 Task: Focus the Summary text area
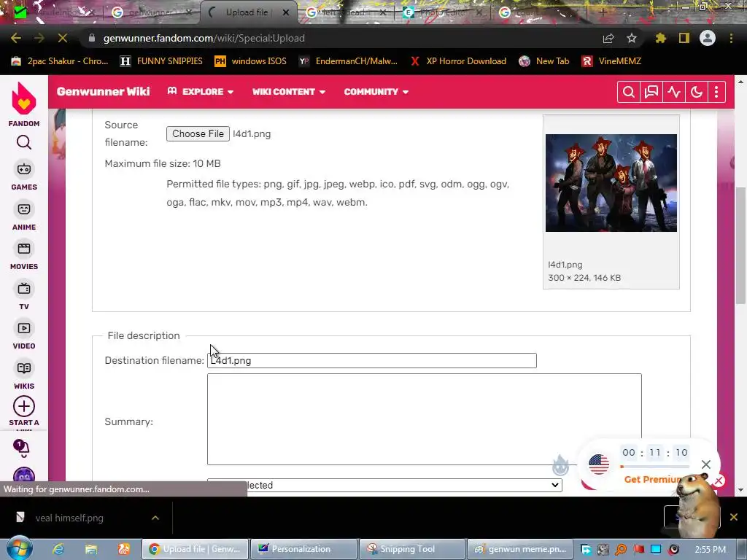pos(424,419)
